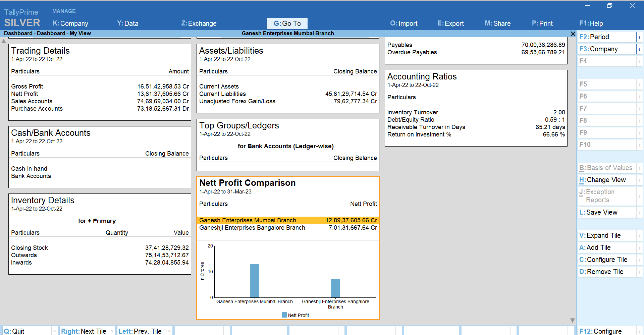This screenshot has height=335, width=644.
Task: Click the scroll up arrow on dashboard
Action: (x=4, y=41)
